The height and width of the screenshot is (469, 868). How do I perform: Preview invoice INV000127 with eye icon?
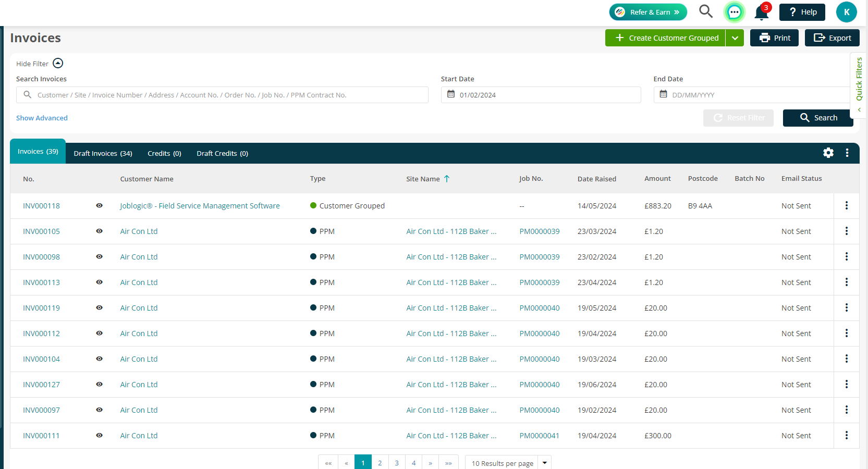[99, 384]
